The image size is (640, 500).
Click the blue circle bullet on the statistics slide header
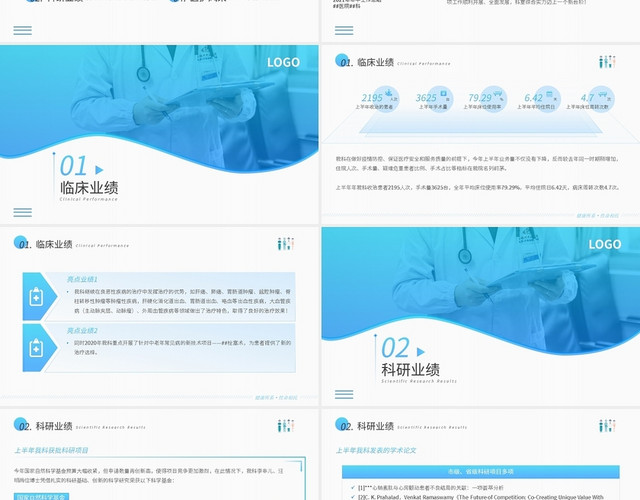(x=342, y=60)
